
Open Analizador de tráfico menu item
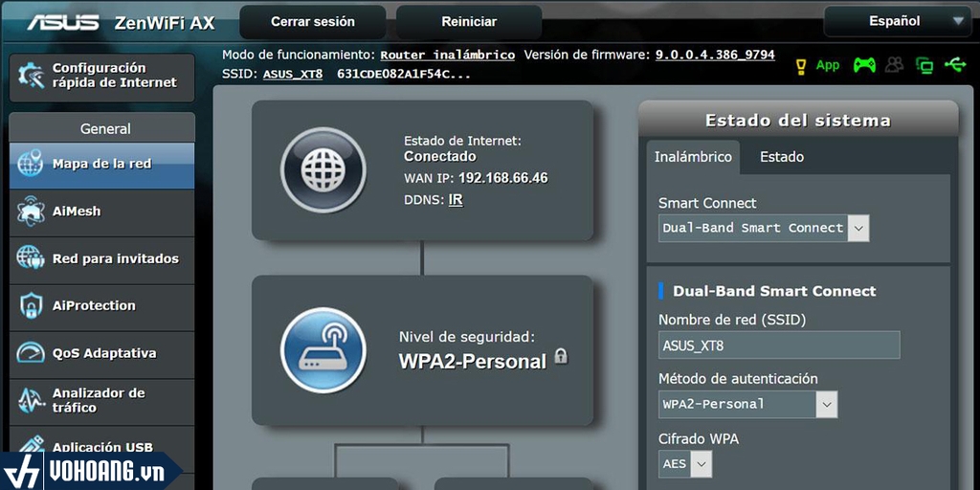click(x=101, y=401)
